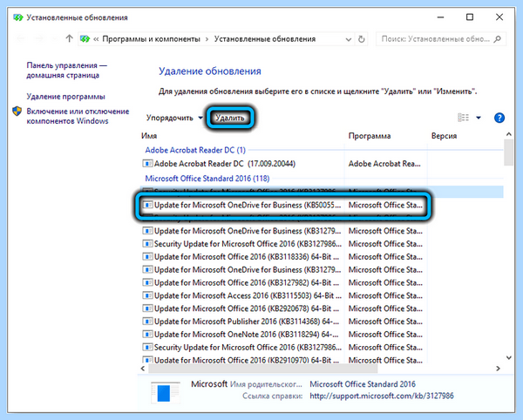Click the vertical scrollbar up arrow
523x420 pixels.
click(509, 134)
